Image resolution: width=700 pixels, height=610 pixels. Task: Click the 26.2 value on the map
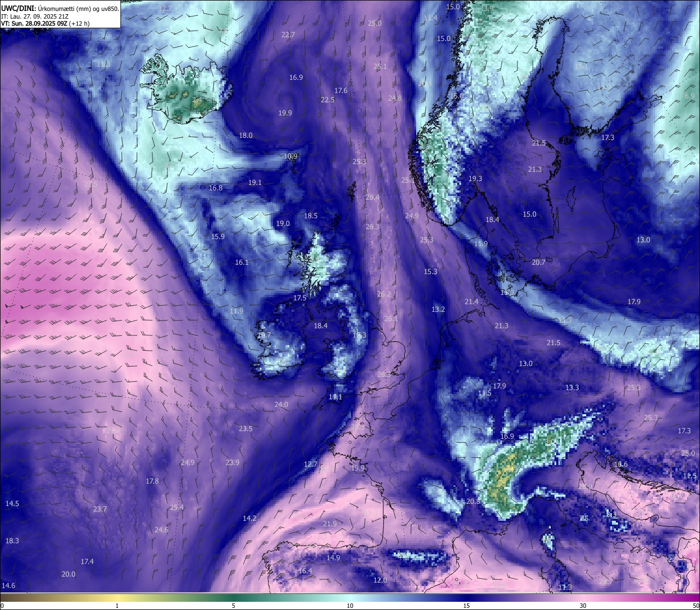[384, 294]
